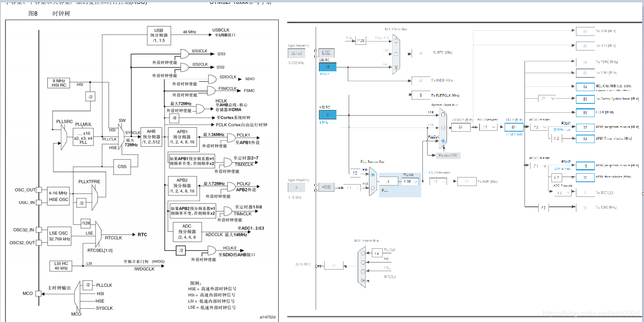This screenshot has width=644, height=322.
Task: Click the APB1 Timer clocks output field
Action: (585, 138)
